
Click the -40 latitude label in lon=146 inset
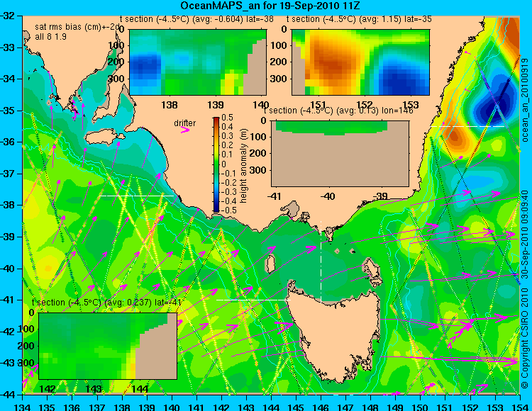click(328, 196)
